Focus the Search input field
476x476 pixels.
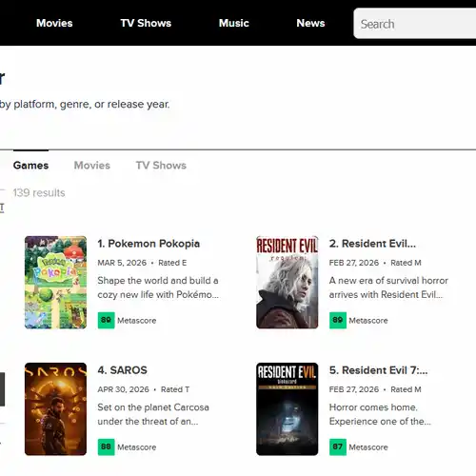(x=415, y=24)
